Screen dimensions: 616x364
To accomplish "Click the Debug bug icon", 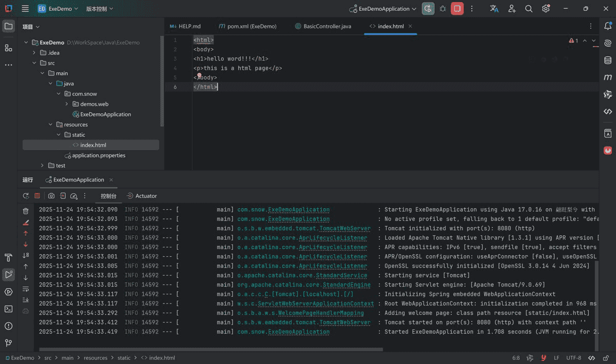I will click(x=442, y=9).
